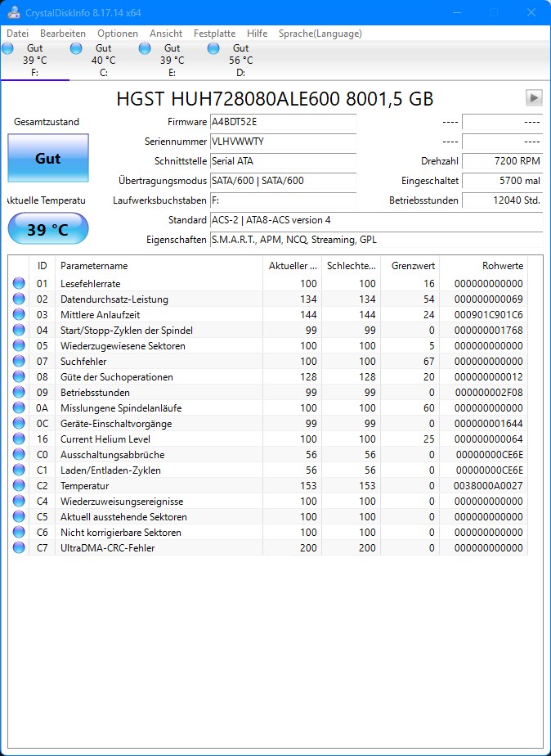Click the 39 °C temperature button
The height and width of the screenshot is (756, 551).
click(48, 228)
